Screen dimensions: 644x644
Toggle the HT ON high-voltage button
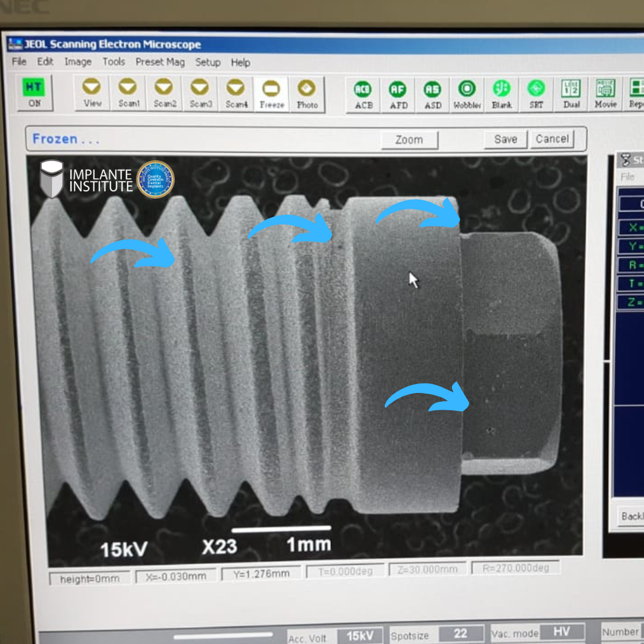pyautogui.click(x=35, y=92)
